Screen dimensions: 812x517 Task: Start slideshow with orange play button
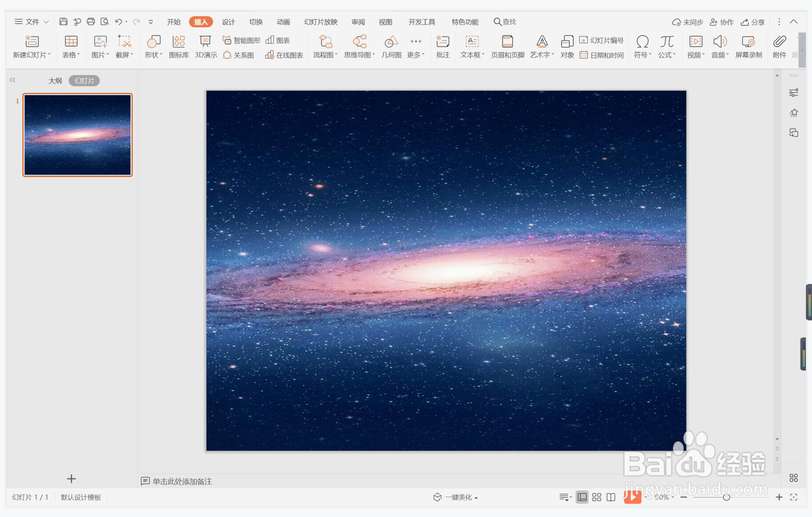click(632, 497)
